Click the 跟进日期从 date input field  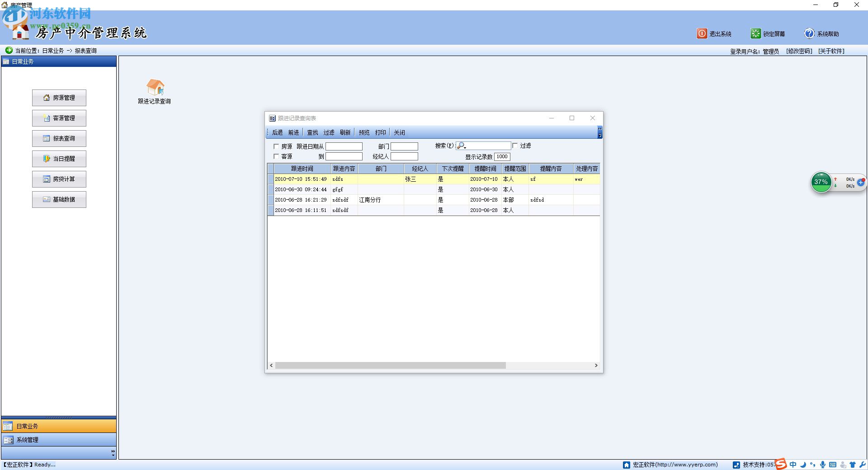[x=344, y=146]
